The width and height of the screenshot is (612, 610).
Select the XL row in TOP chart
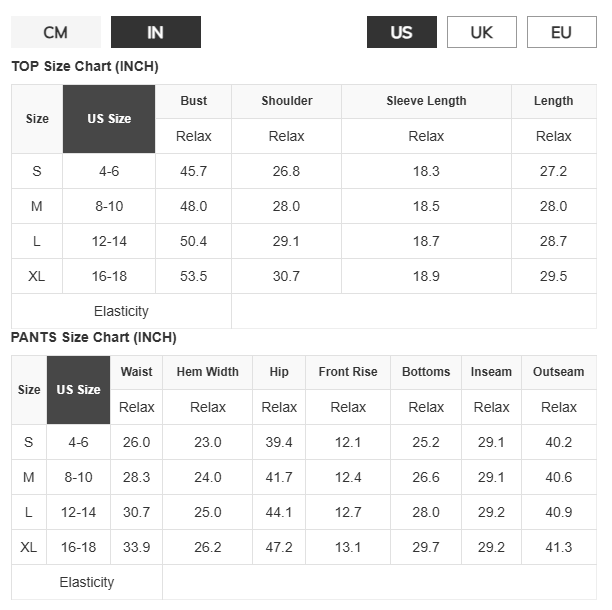[x=304, y=276]
